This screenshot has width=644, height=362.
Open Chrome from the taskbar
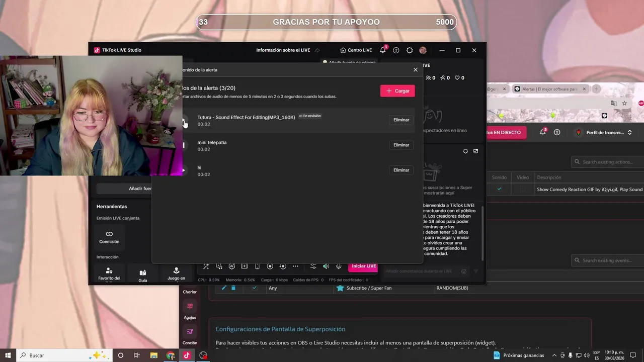pyautogui.click(x=171, y=355)
